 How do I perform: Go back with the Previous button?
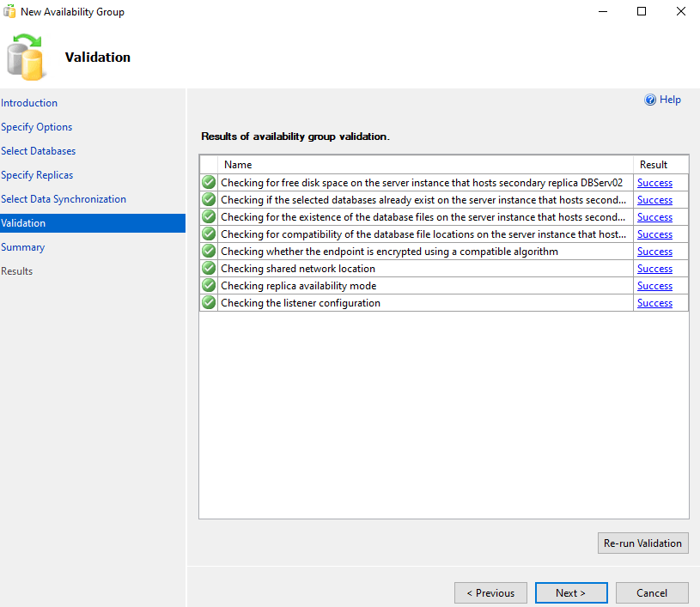pyautogui.click(x=490, y=592)
